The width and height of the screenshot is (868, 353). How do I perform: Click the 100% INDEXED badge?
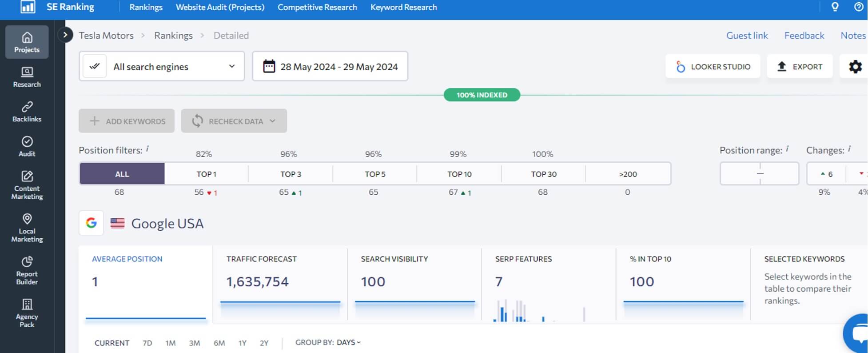point(482,95)
